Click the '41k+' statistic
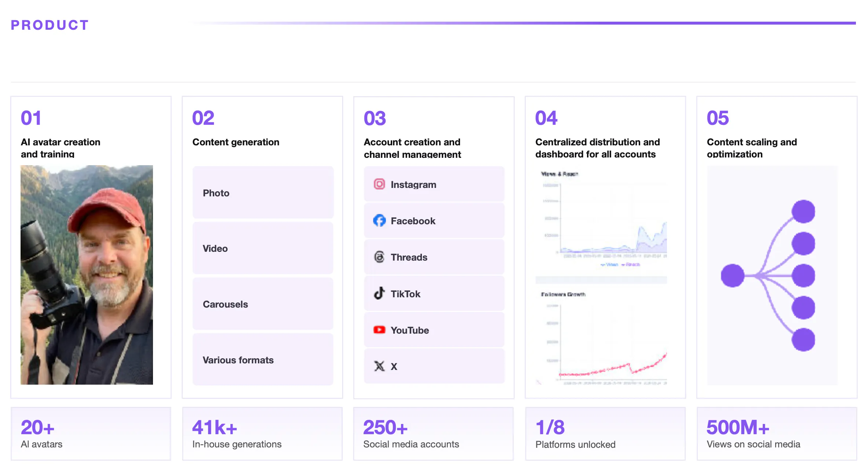 [215, 427]
